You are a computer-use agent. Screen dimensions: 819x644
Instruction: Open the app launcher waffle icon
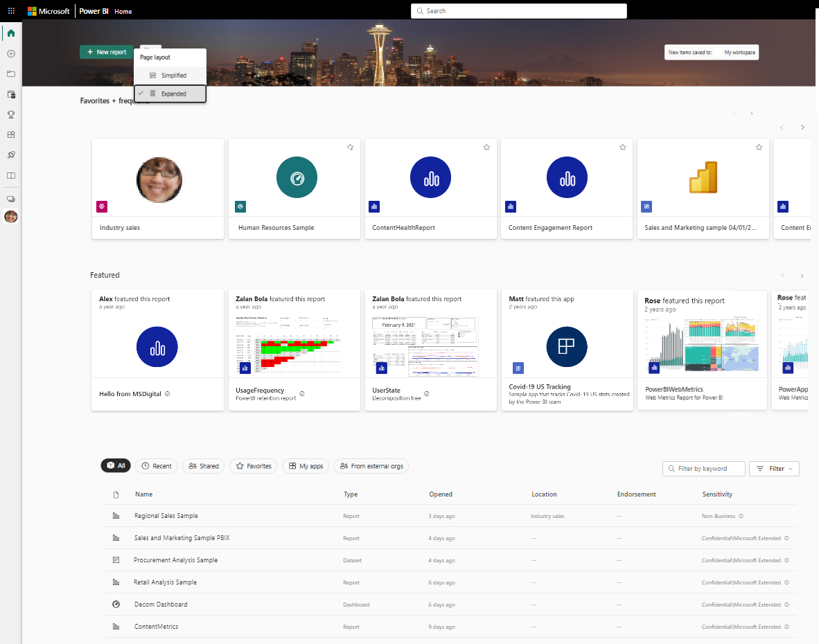pos(11,11)
